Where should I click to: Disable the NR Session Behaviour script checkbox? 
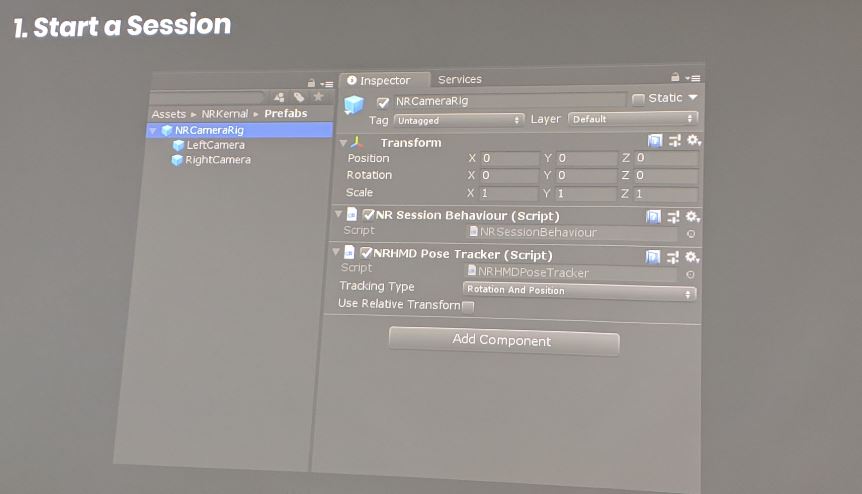(368, 215)
